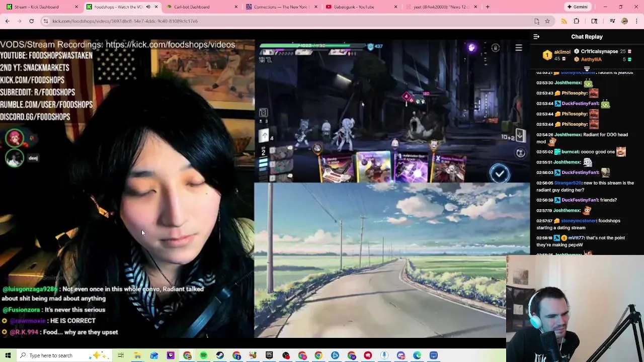Open the media controls icon
Viewport: 644px width, 362px height.
tap(612, 21)
